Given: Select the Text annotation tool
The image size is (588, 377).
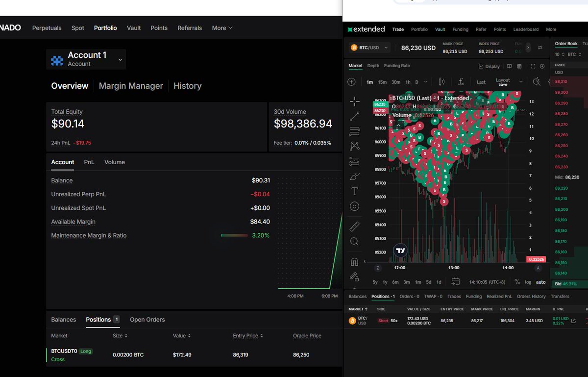Looking at the screenshot, I should point(355,191).
